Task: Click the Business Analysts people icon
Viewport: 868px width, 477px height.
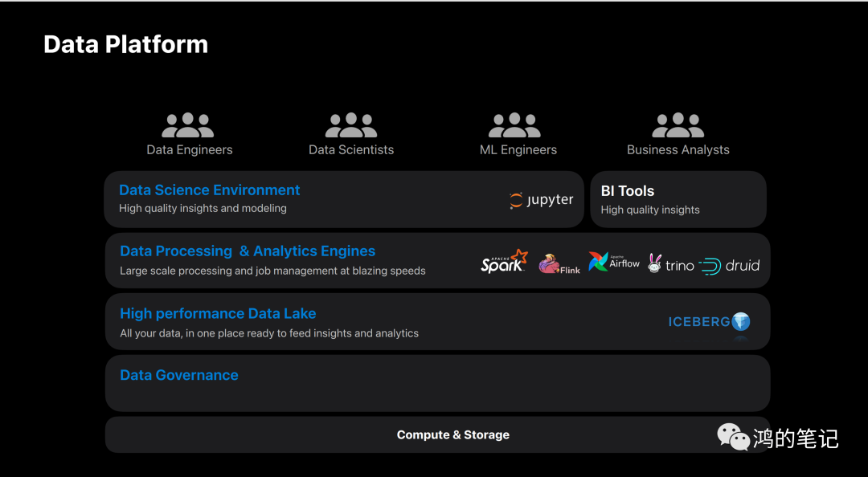Action: pos(678,125)
